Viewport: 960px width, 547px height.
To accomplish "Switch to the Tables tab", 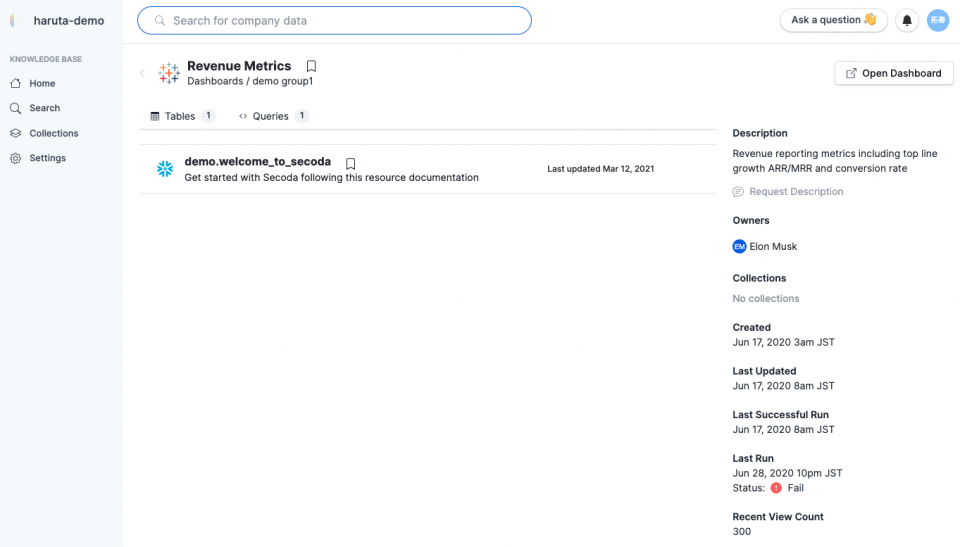I will click(x=182, y=116).
